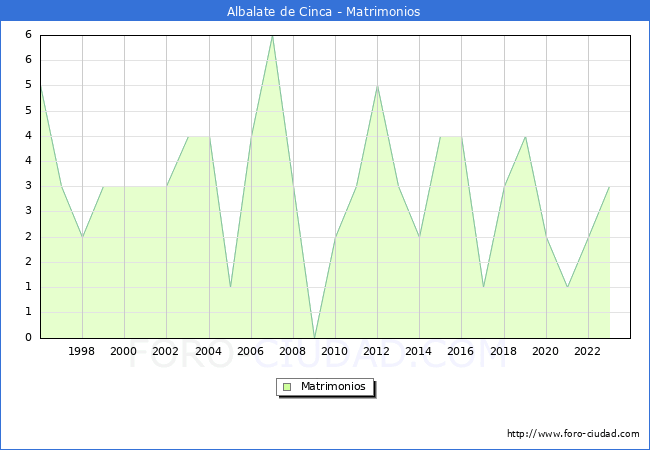This screenshot has width=650, height=450.
Task: Click the 2006 x-axis label
Action: coord(250,351)
